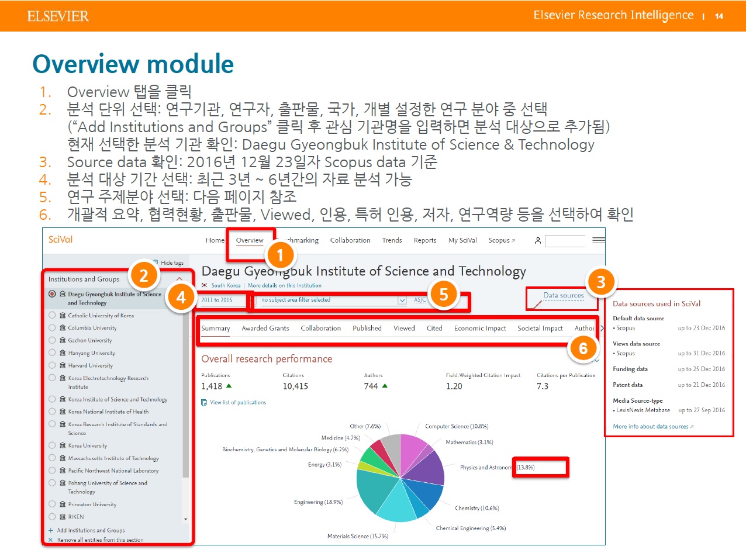Open the Reports navigation item
The width and height of the screenshot is (746, 560).
(x=425, y=240)
